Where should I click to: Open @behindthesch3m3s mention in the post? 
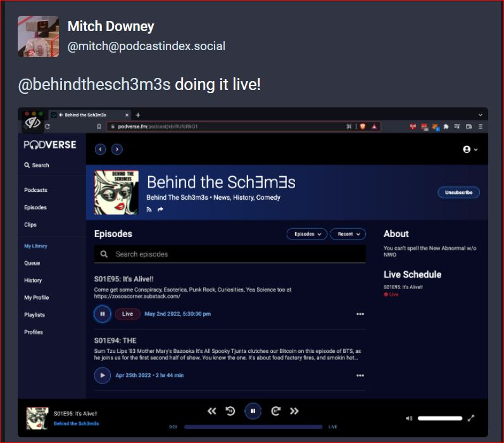pos(94,85)
